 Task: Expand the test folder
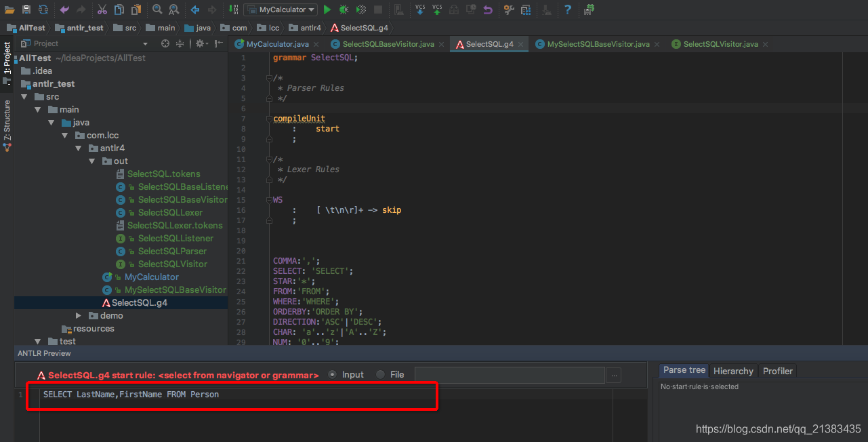(x=38, y=342)
